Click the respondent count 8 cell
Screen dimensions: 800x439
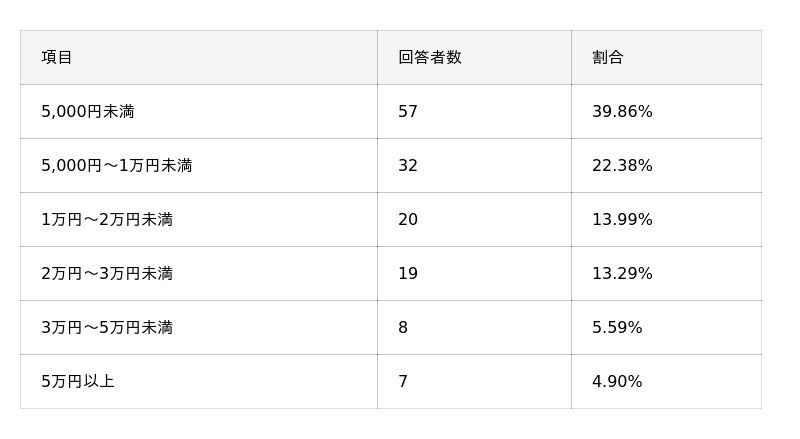pos(403,328)
